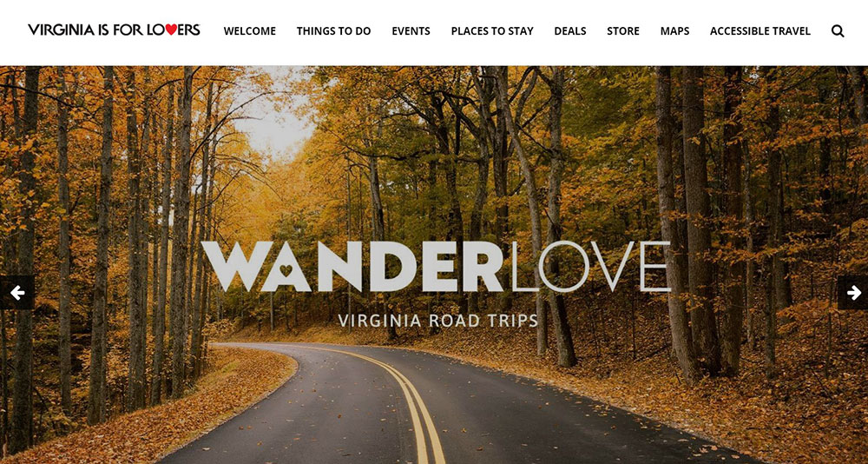Visit the Store link
This screenshot has width=868, height=464.
tap(622, 31)
